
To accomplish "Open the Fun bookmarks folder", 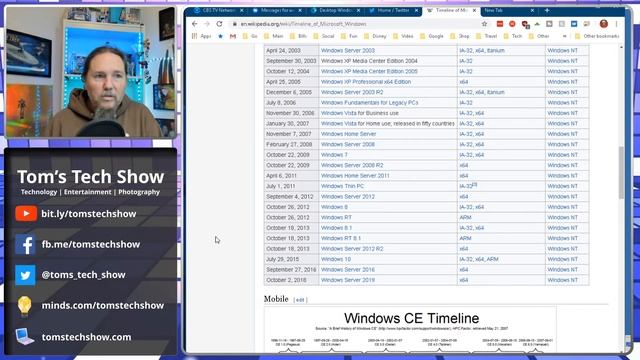I will click(349, 36).
